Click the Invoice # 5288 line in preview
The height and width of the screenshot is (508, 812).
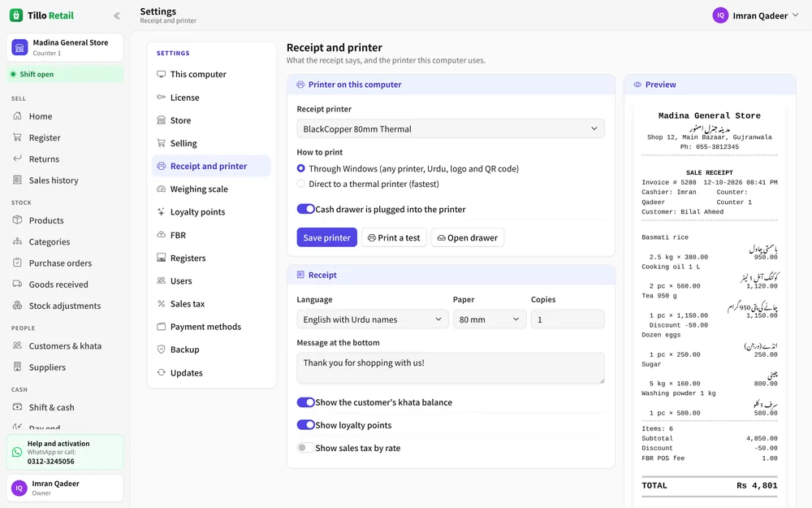710,182
